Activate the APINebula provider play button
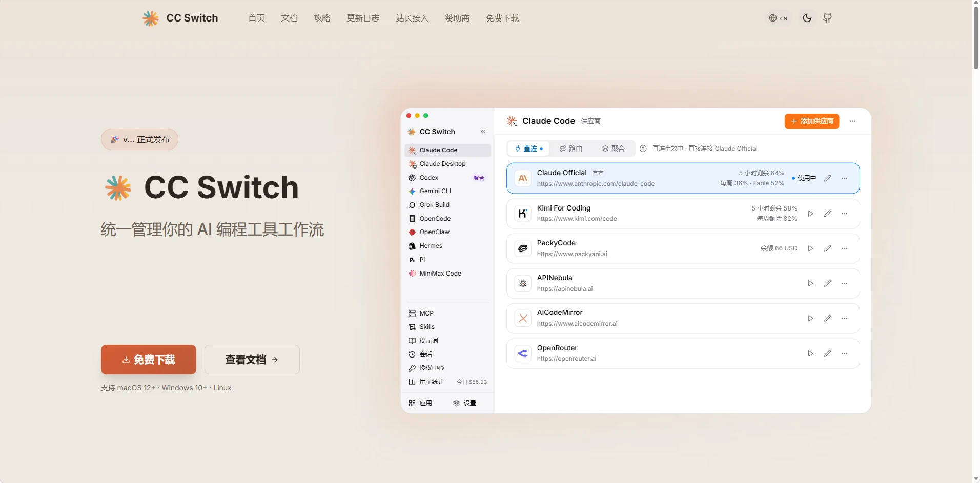 [x=810, y=283]
